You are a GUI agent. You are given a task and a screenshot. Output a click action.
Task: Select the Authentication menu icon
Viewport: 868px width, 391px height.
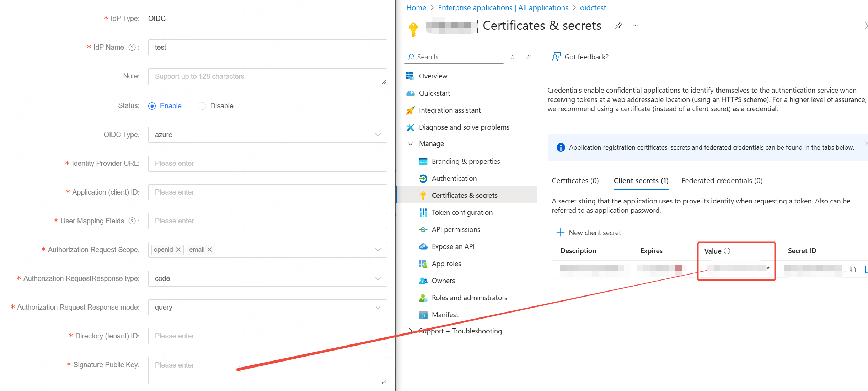(x=423, y=178)
